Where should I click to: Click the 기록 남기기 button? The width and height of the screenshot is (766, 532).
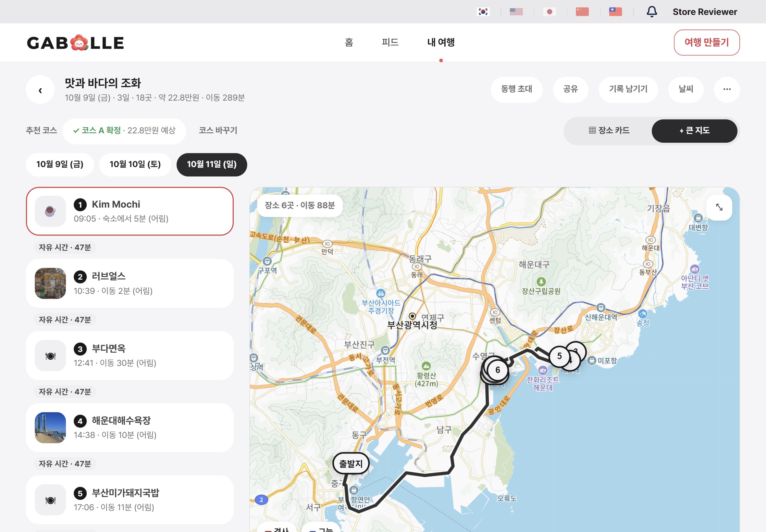pyautogui.click(x=628, y=89)
